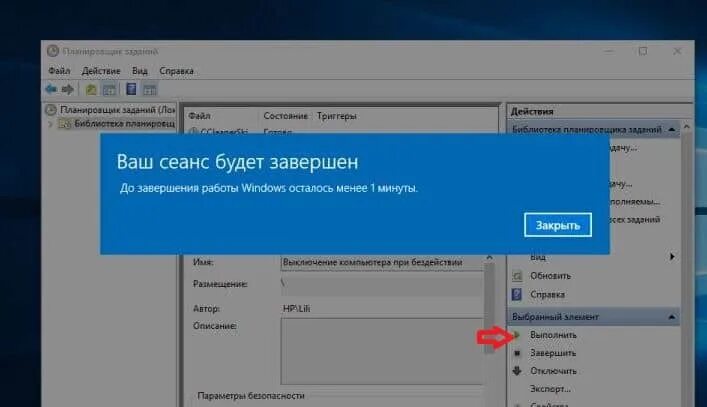Viewport: 707px width, 407px height.
Task: Click the Отключить down-arrow icon
Action: [x=517, y=371]
